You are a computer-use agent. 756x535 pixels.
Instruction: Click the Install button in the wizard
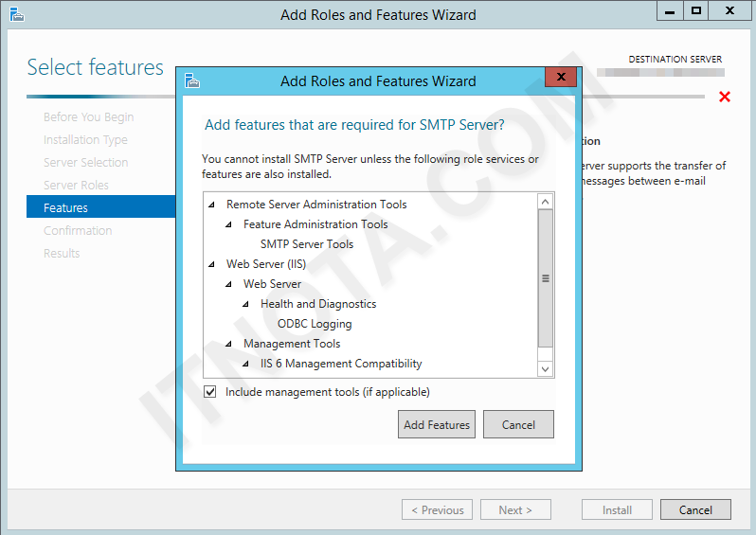pyautogui.click(x=617, y=510)
